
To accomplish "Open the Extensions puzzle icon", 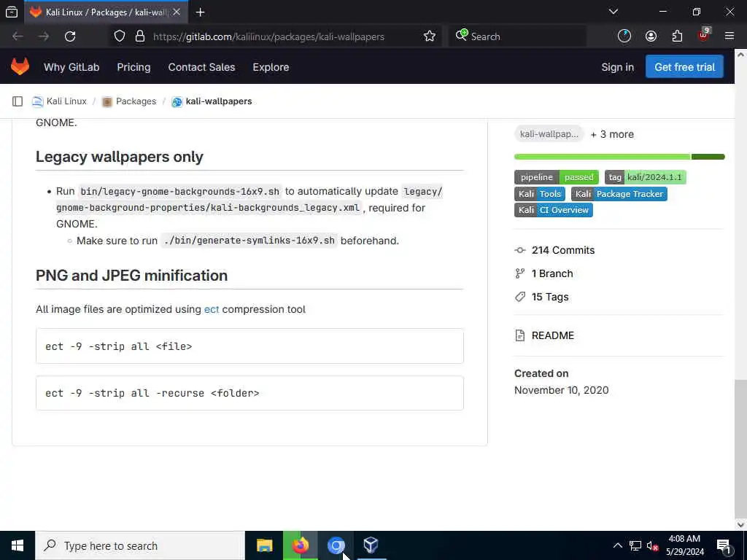I will [x=677, y=36].
